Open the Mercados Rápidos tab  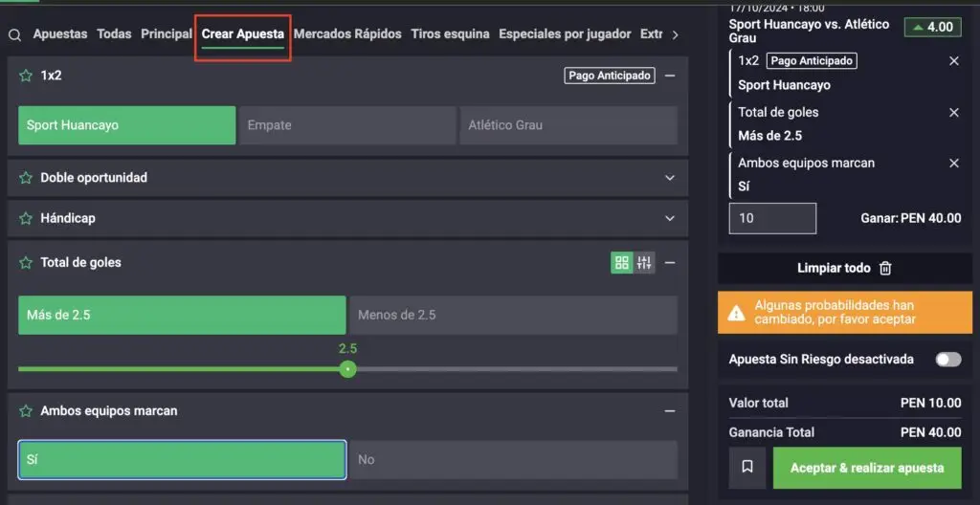346,34
